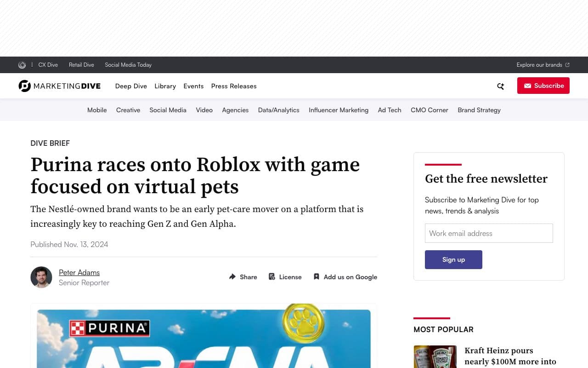Click the License document icon
The image size is (588, 368).
[x=272, y=276]
